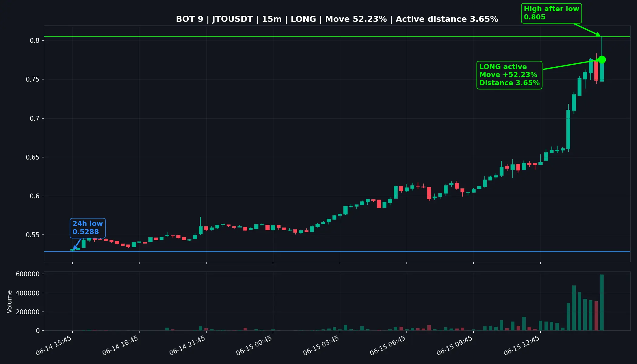Click the 0.75 price axis label
Image resolution: width=637 pixels, height=364 pixels.
tap(33, 79)
